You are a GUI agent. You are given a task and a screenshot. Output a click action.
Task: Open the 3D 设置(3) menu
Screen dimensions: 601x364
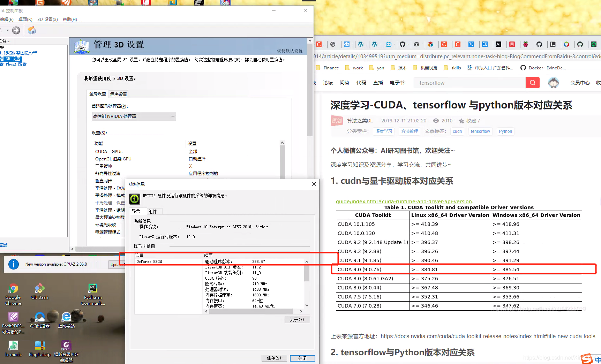48,20
